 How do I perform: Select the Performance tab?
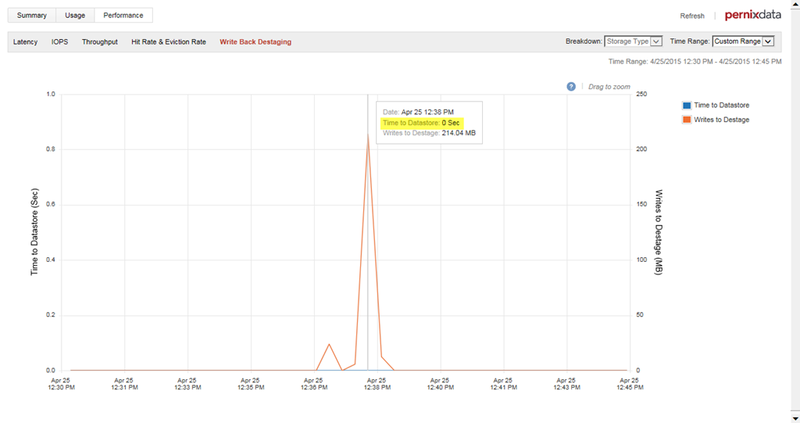point(123,15)
